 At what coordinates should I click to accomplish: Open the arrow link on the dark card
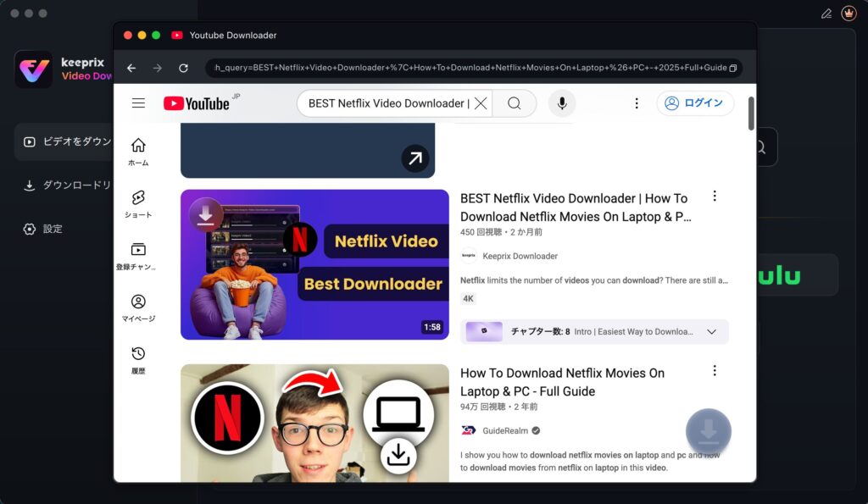click(x=415, y=158)
